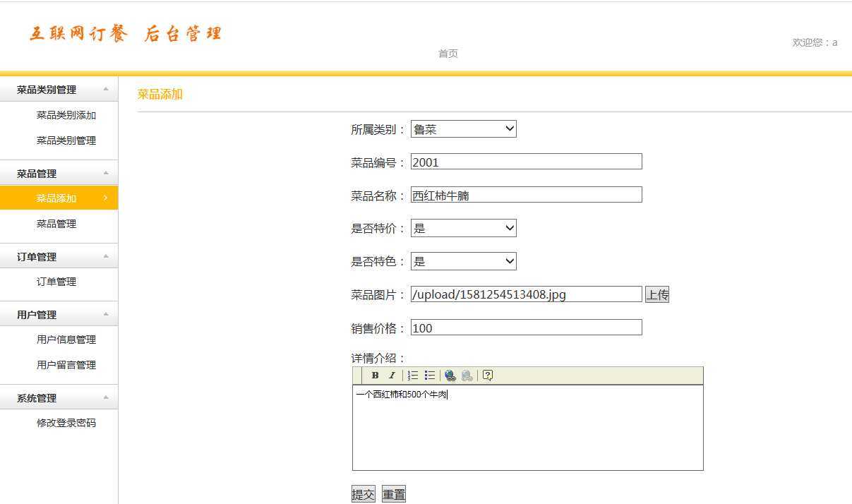852x504 pixels.
Task: Submit the form with 提交 button
Action: point(364,494)
